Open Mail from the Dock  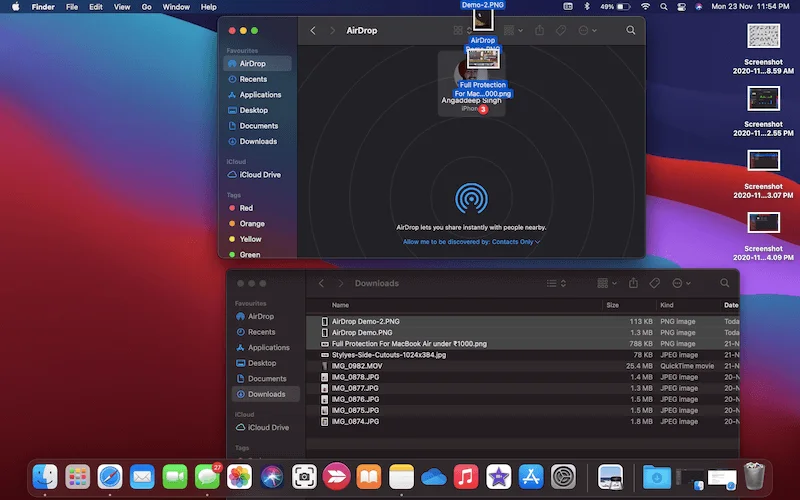(x=142, y=477)
